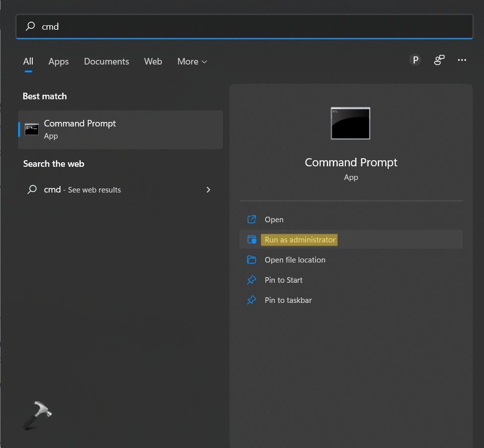Click the Open action's launch icon

252,220
